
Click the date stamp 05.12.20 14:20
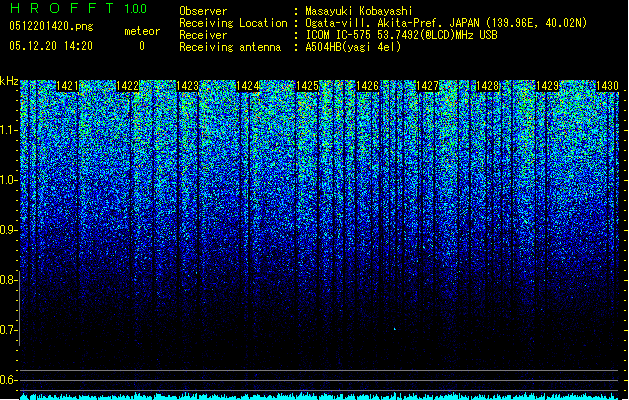[x=51, y=46]
